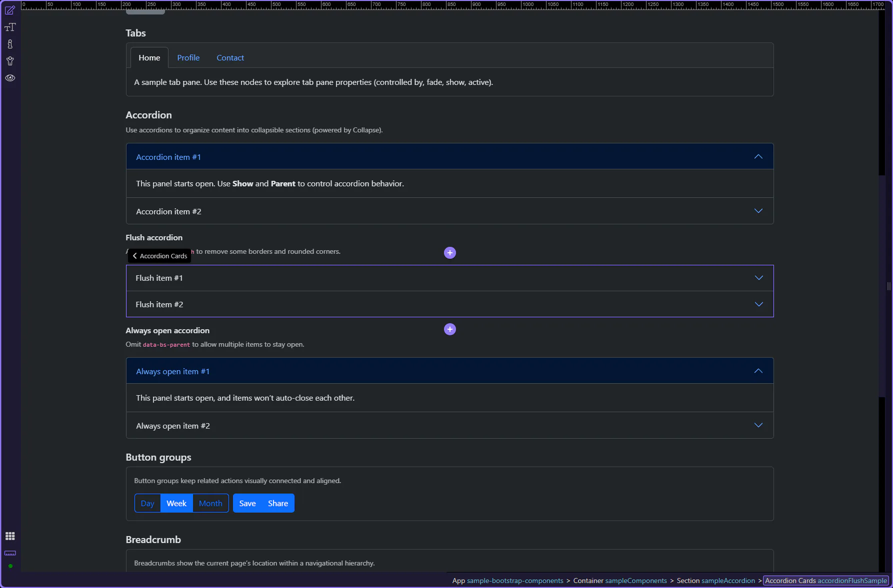This screenshot has width=893, height=588.
Task: Switch to the Contact tab
Action: [x=230, y=58]
